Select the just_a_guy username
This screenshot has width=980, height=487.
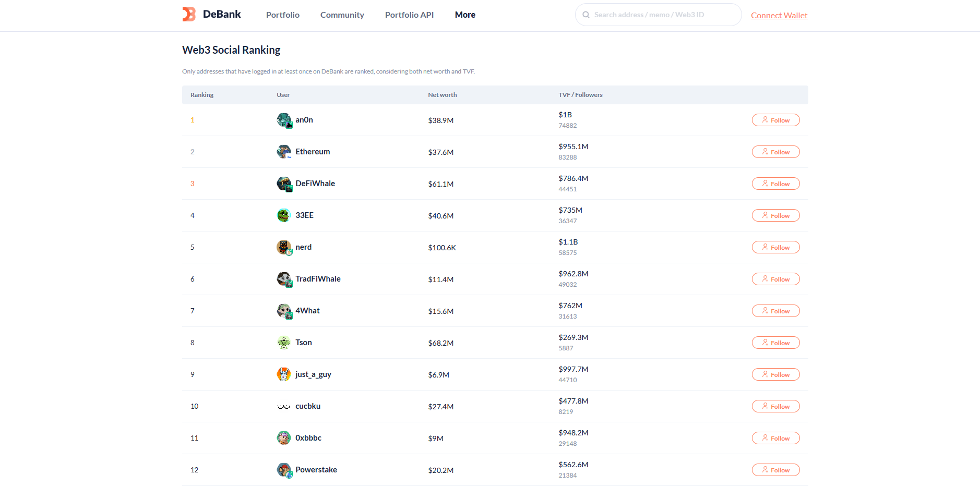pos(313,374)
